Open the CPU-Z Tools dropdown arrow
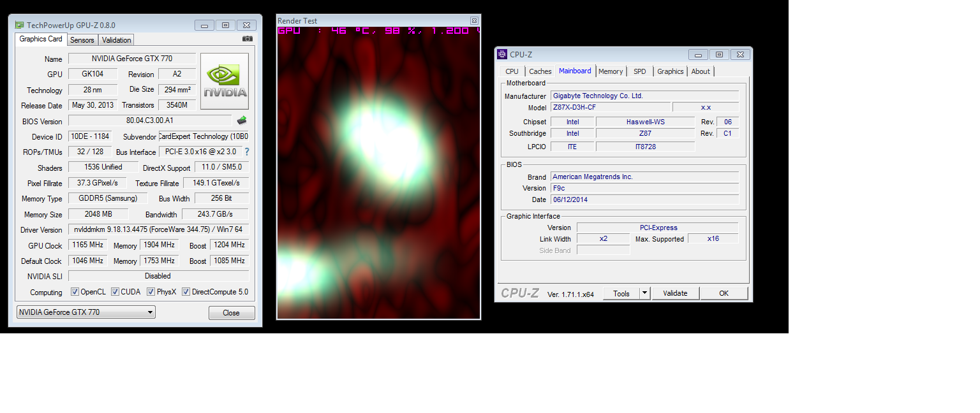980x413 pixels. pos(644,293)
